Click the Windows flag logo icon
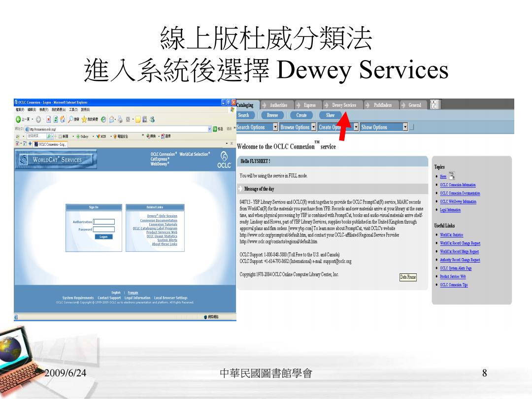This screenshot has width=532, height=399. (233, 109)
